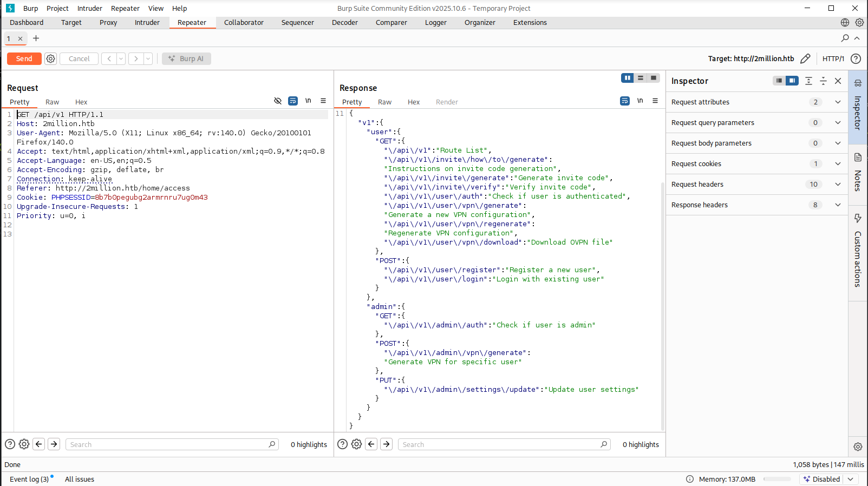Open the Help menu
Screen dimensions: 868x486
coord(180,8)
